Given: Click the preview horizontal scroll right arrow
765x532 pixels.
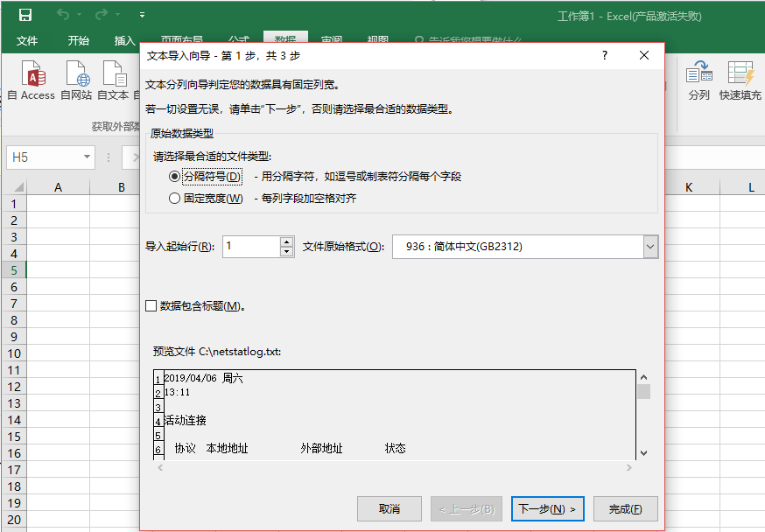Looking at the screenshot, I should point(629,467).
